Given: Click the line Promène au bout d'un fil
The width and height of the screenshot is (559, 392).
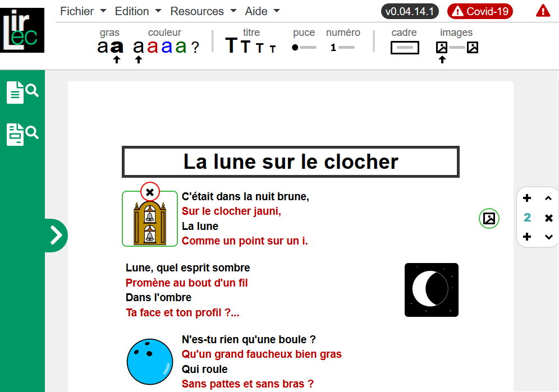Looking at the screenshot, I should click(x=186, y=283).
